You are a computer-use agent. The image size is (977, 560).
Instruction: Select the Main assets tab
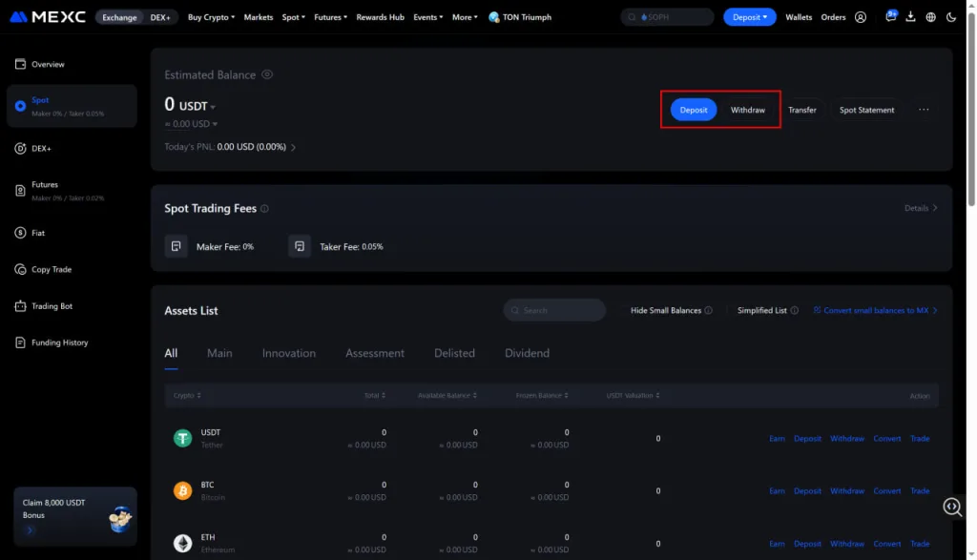pyautogui.click(x=219, y=353)
